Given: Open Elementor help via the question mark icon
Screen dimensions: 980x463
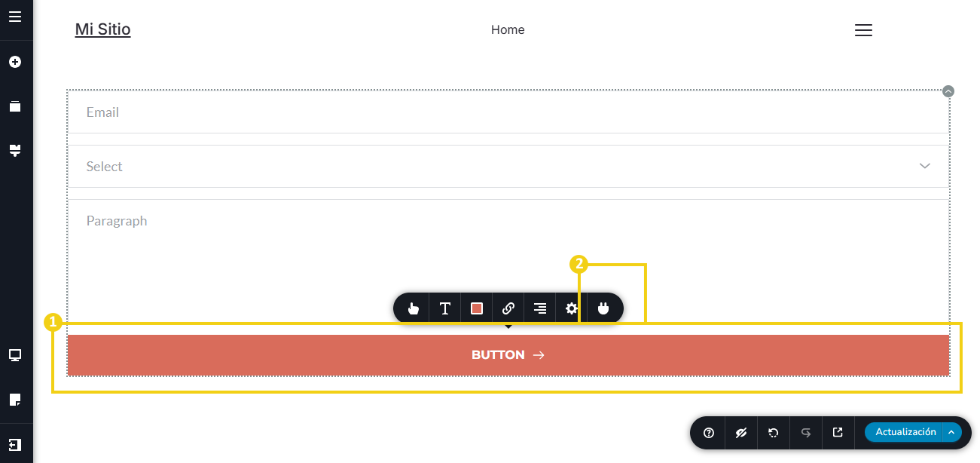Looking at the screenshot, I should (708, 433).
